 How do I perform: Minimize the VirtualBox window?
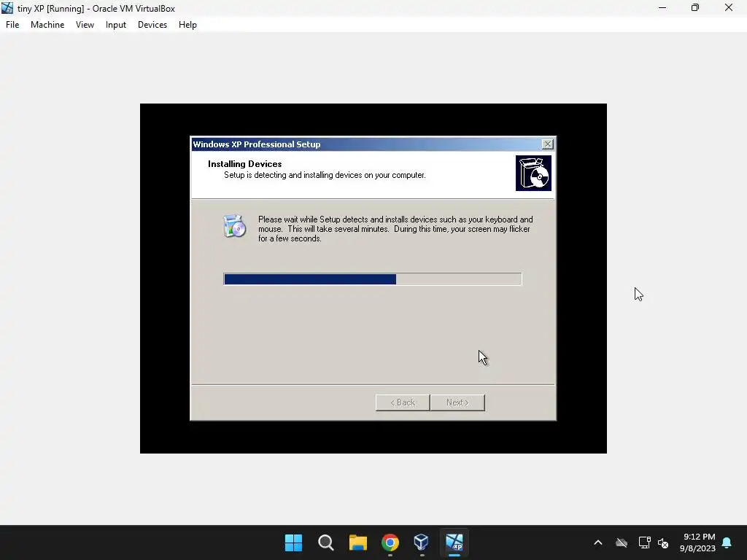(x=662, y=8)
